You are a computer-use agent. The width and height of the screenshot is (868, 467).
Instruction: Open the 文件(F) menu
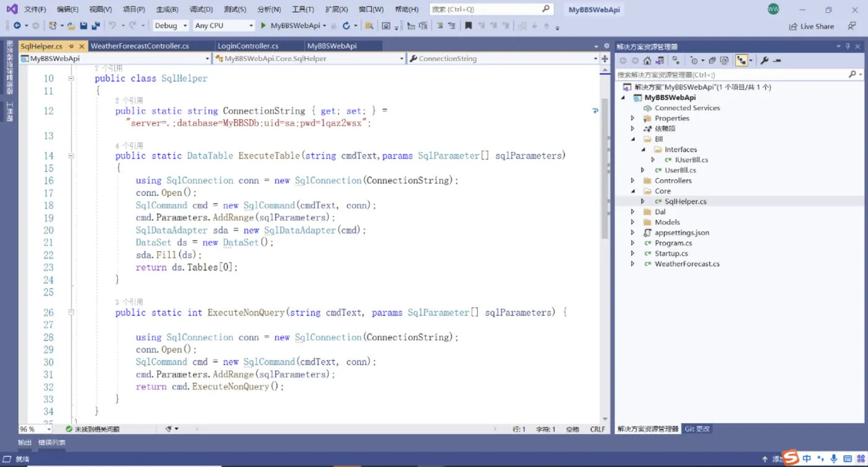click(35, 9)
